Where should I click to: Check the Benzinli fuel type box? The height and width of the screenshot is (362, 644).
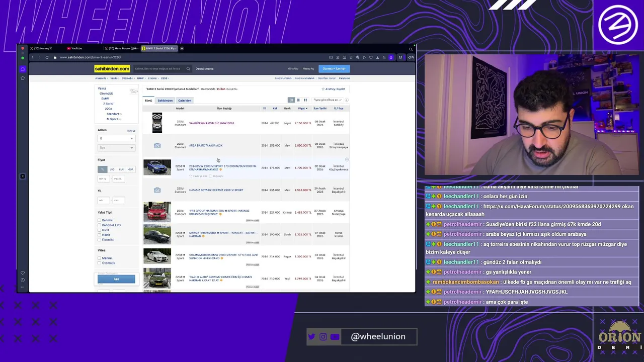[100, 220]
